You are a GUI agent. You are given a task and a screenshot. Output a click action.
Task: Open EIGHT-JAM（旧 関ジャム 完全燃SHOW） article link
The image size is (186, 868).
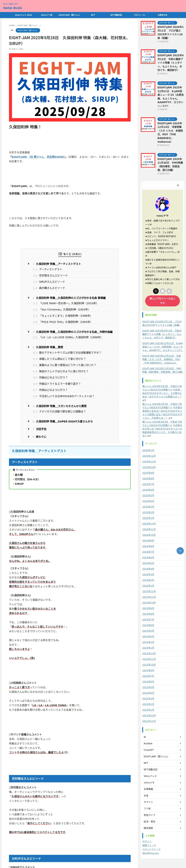(38, 157)
